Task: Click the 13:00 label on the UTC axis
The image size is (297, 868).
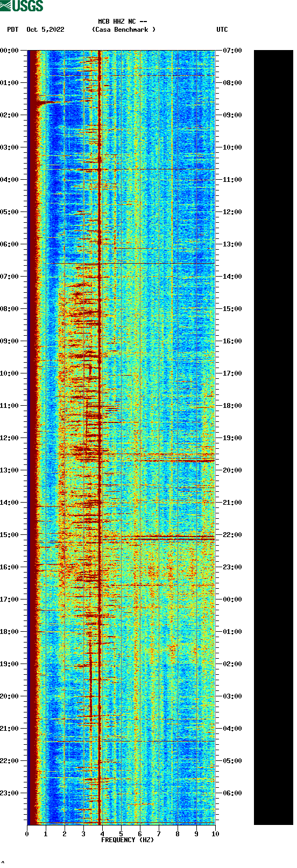Action: click(232, 244)
